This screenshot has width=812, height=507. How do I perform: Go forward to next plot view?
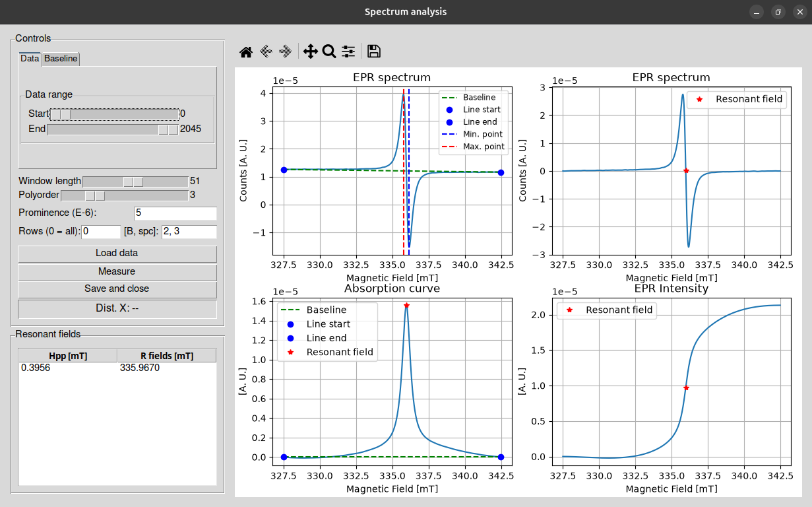point(285,51)
